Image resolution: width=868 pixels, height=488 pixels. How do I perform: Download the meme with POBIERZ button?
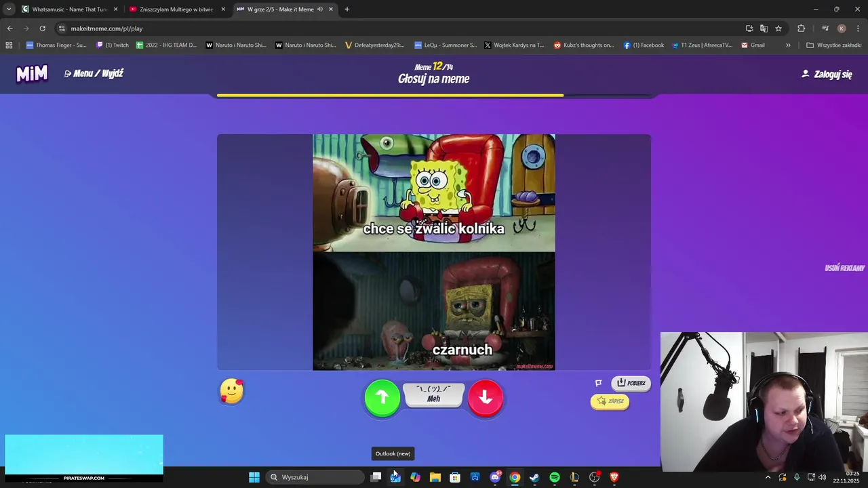631,383
